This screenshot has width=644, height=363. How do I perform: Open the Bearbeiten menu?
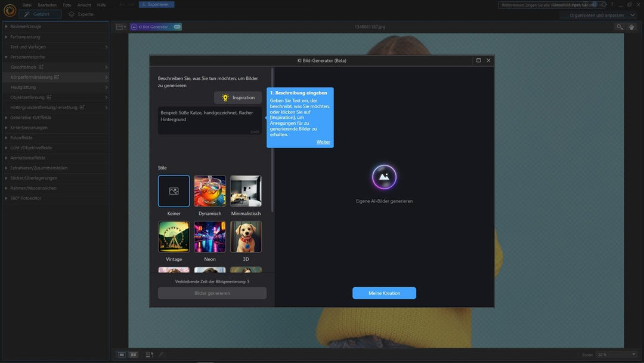[47, 5]
